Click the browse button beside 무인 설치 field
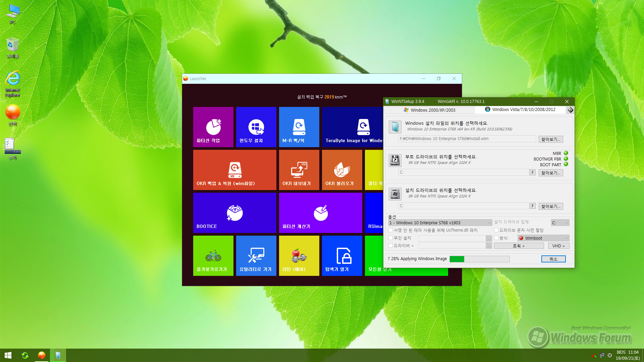 click(x=489, y=238)
